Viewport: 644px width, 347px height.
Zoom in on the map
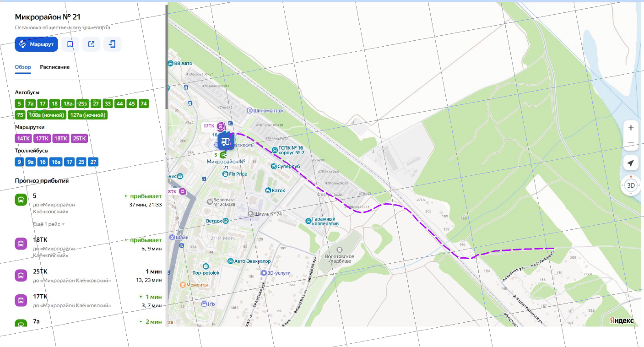(x=631, y=128)
